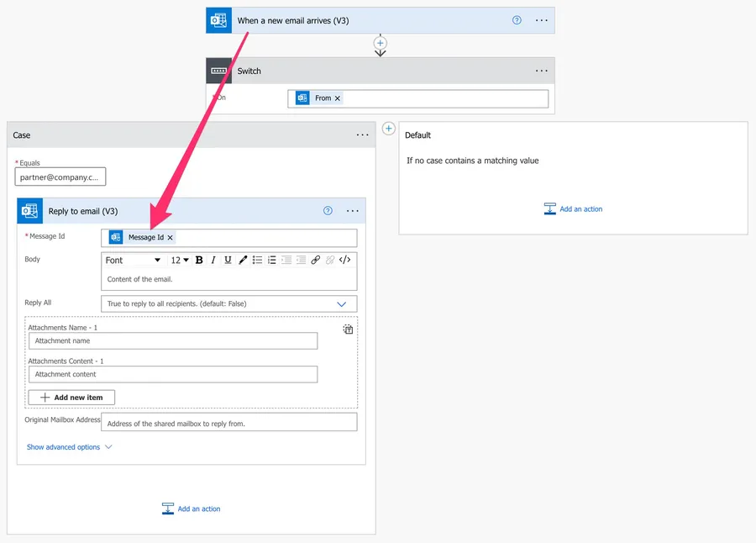756x543 pixels.
Task: Open the font size 12 dropdown
Action: 180,261
